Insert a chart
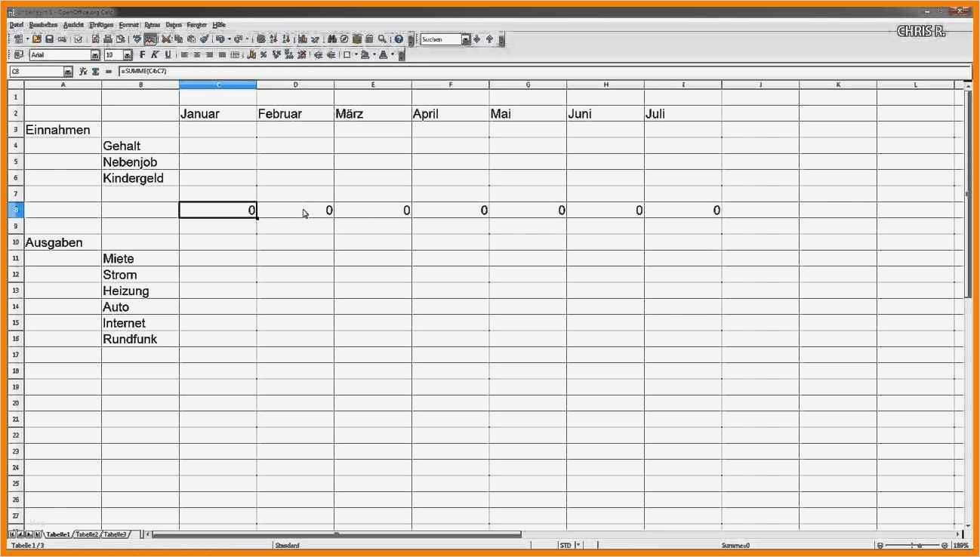This screenshot has height=557, width=980. point(303,39)
